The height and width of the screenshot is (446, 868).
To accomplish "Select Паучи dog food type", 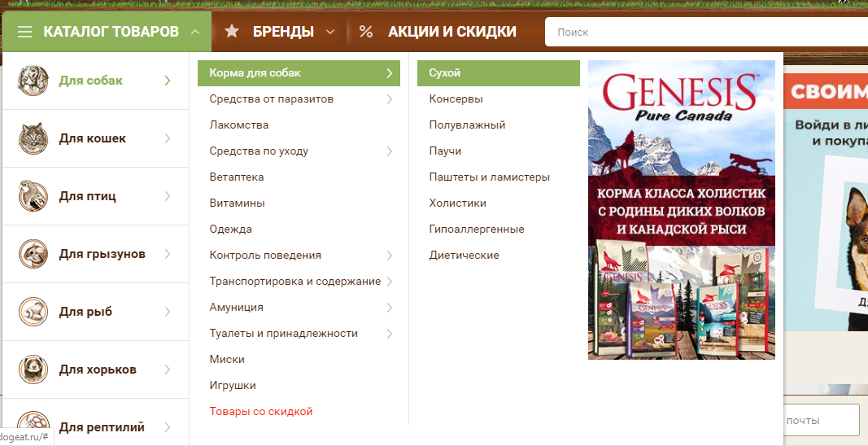I will coord(445,151).
